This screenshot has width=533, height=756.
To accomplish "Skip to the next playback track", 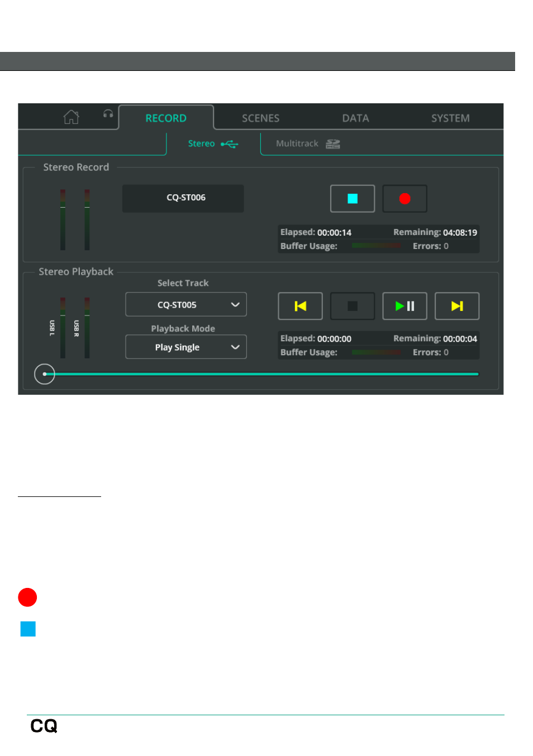I will click(x=456, y=306).
